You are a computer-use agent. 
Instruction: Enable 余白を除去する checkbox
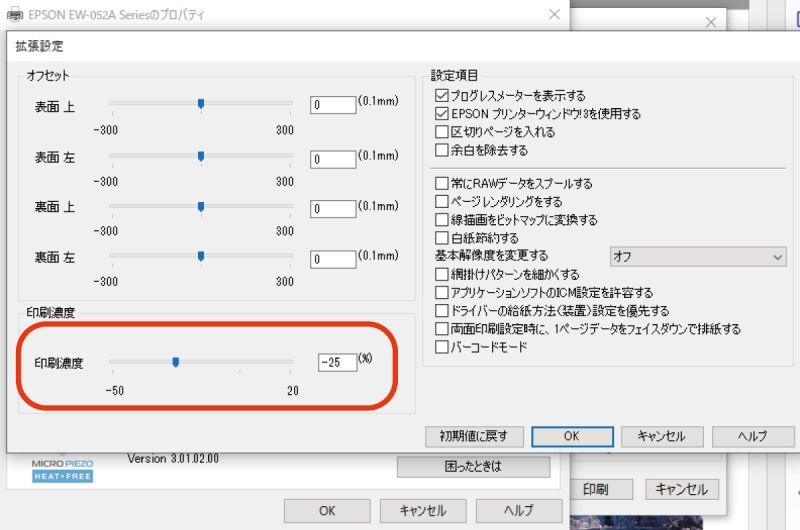[442, 150]
